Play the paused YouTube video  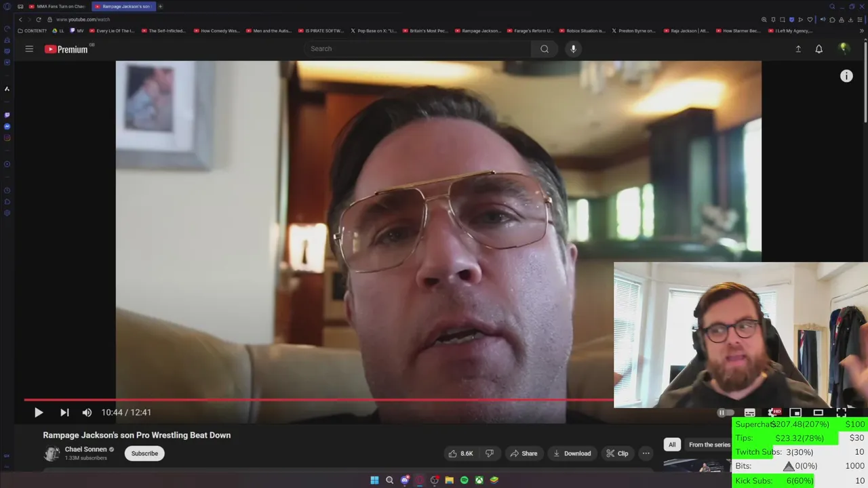39,412
